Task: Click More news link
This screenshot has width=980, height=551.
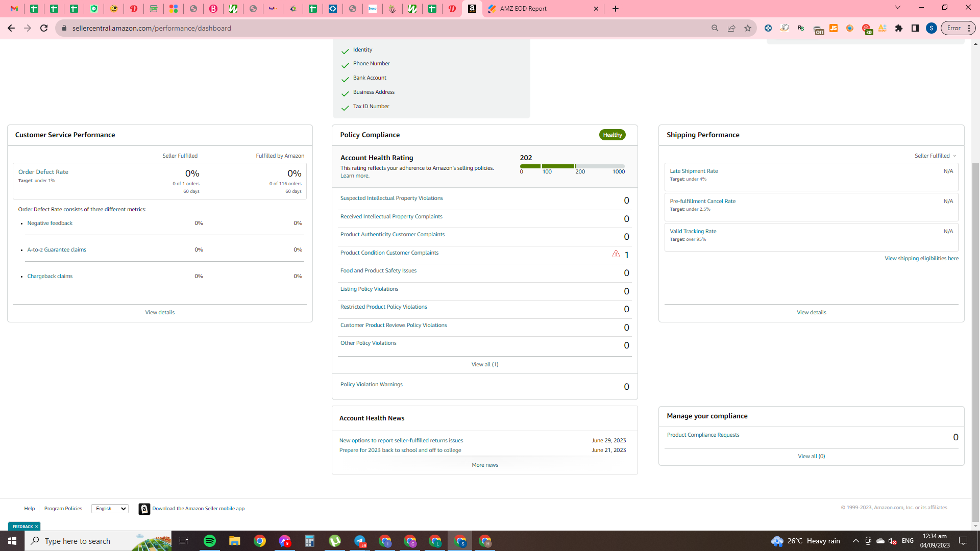Action: 485,465
